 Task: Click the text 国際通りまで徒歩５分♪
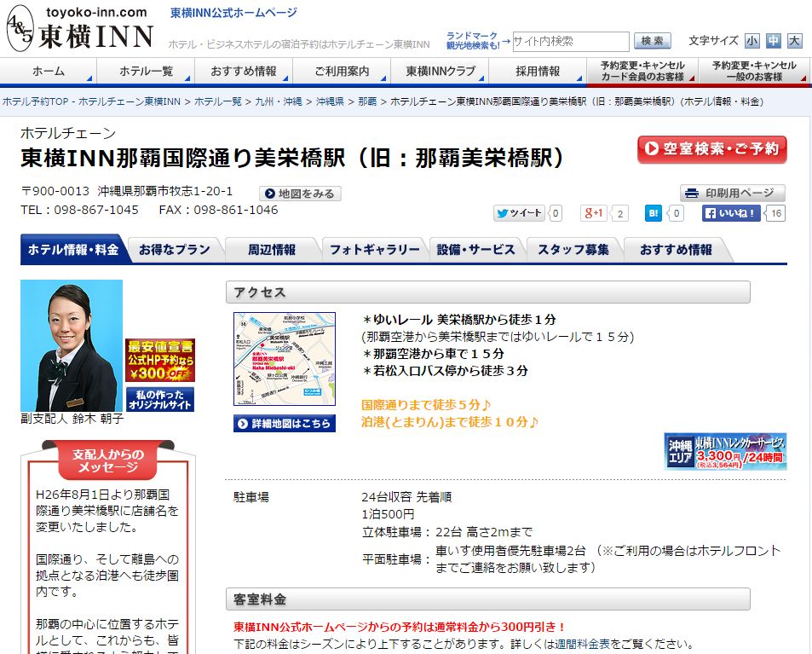click(426, 405)
